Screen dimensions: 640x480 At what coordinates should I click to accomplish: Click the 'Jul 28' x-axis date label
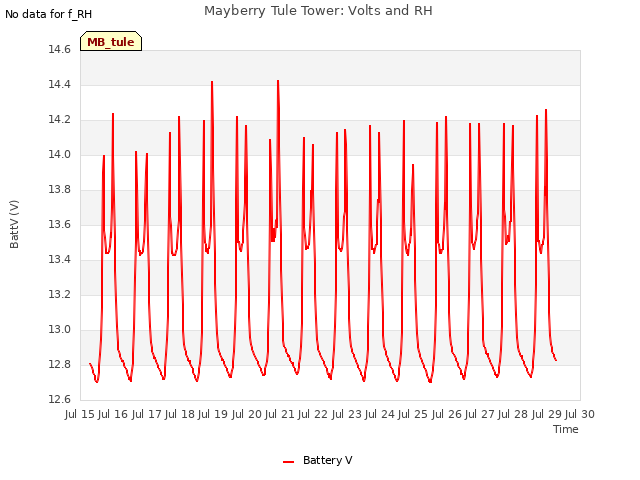[x=513, y=414]
